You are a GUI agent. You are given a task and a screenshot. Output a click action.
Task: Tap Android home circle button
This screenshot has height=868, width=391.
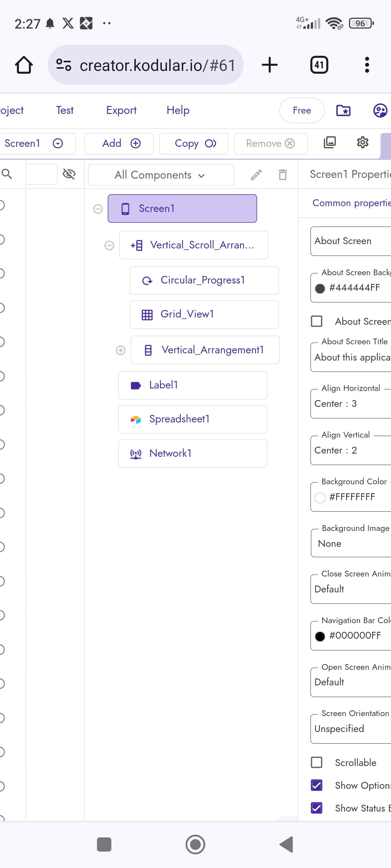pos(195,844)
